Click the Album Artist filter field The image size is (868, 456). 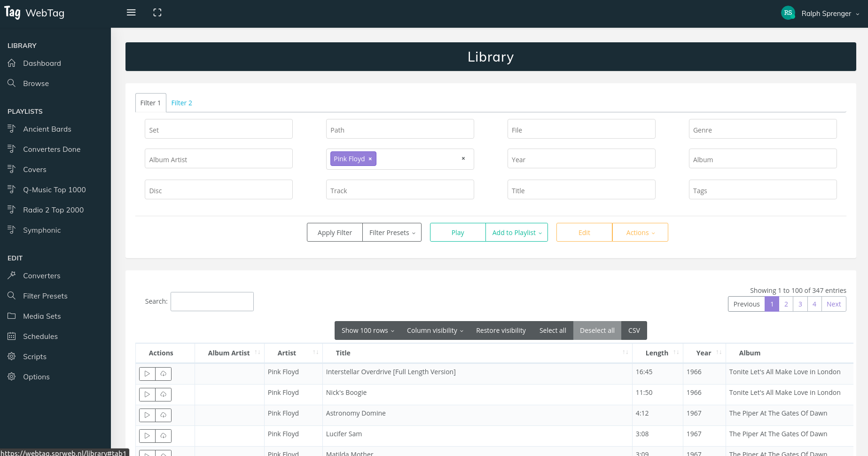pos(219,158)
